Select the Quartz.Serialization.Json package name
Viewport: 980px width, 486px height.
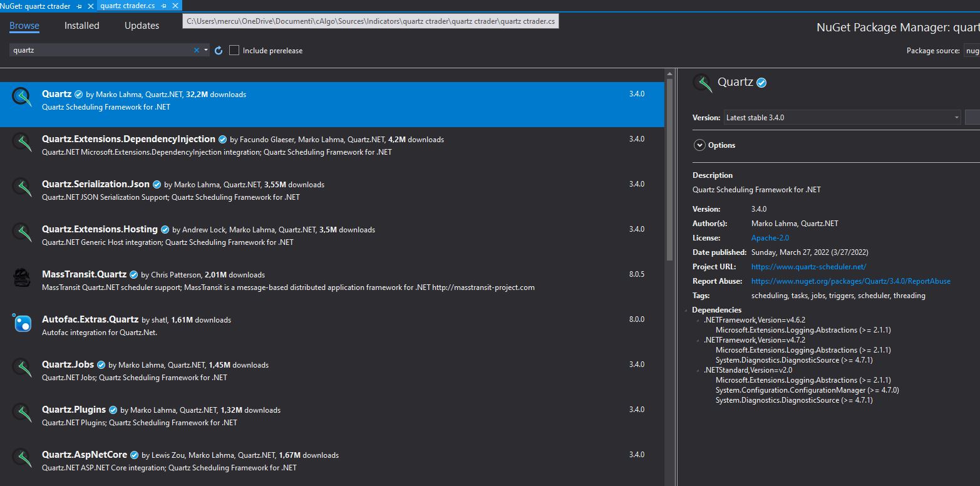[x=96, y=184]
